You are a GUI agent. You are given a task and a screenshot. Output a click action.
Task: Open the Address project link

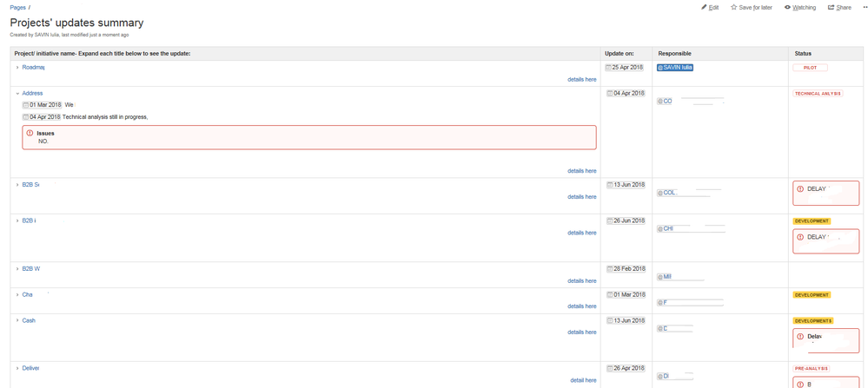coord(32,94)
